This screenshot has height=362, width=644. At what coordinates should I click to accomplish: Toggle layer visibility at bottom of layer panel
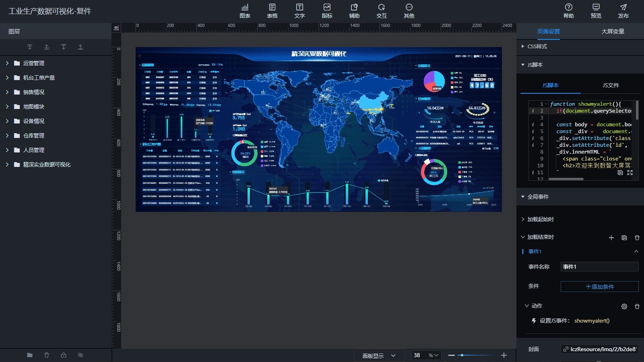80,355
